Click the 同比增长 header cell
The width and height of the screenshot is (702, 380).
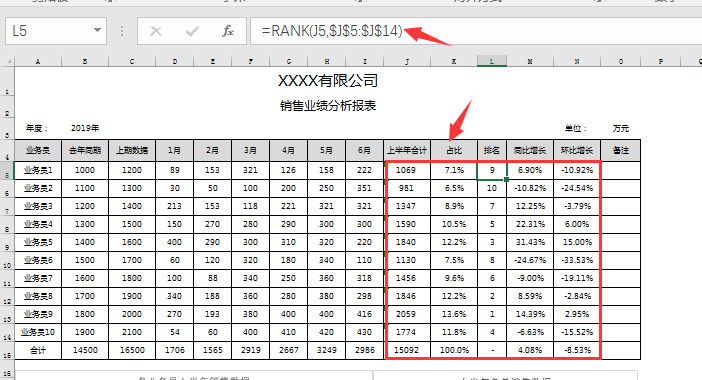pyautogui.click(x=530, y=150)
